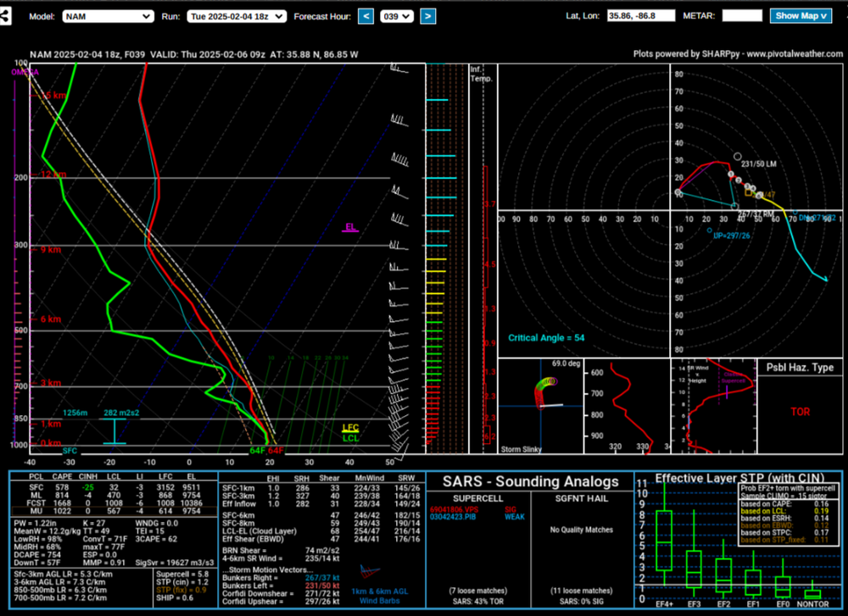Click the green LCL level marker

point(350,438)
